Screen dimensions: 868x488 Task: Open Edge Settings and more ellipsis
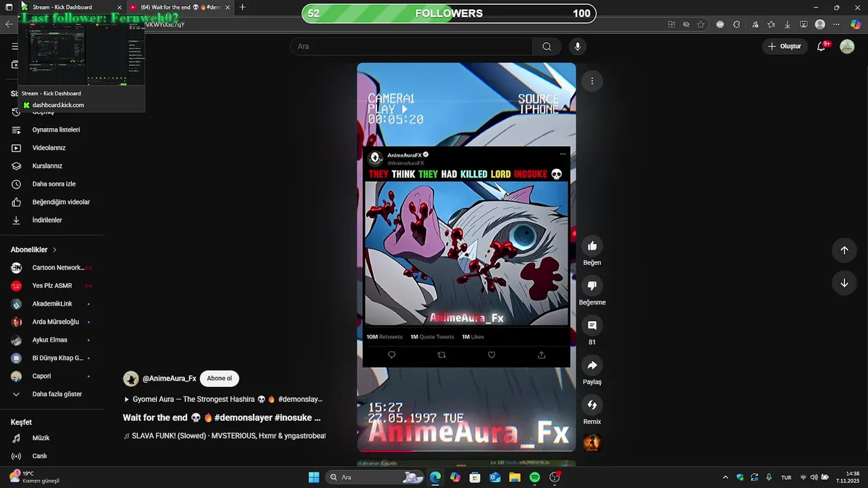(836, 24)
